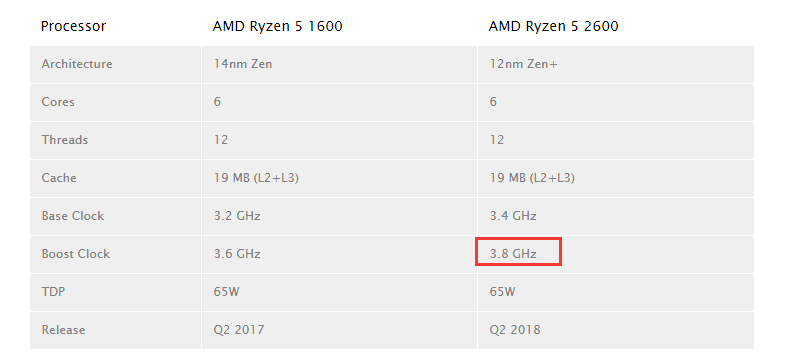The width and height of the screenshot is (791, 364).
Task: Click the Base Clock row label
Action: [x=73, y=216]
